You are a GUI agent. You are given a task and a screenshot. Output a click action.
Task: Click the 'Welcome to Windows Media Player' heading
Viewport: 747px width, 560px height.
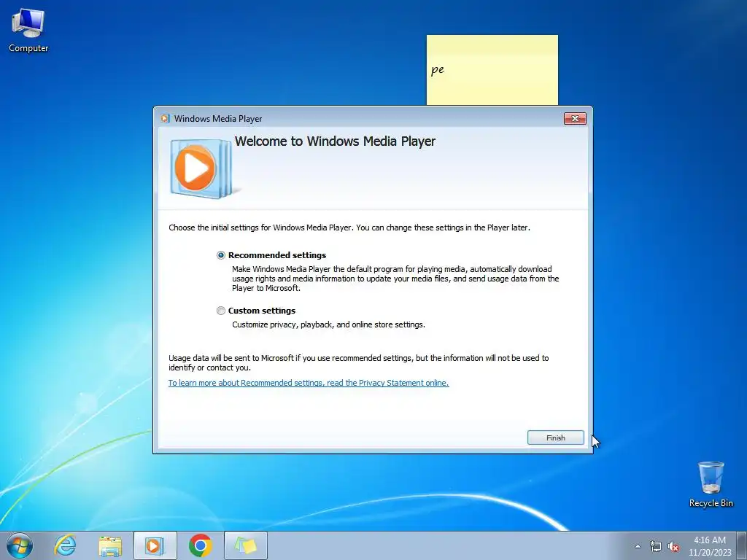[x=335, y=141]
